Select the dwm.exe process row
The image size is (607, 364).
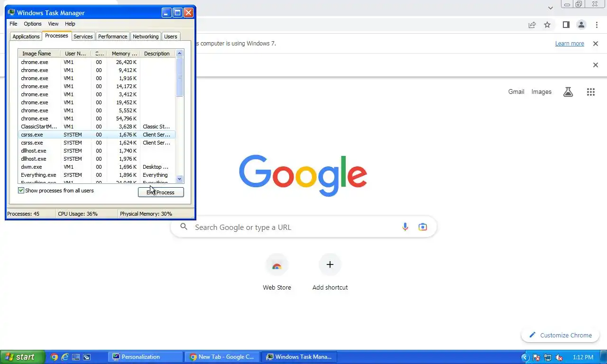click(97, 167)
